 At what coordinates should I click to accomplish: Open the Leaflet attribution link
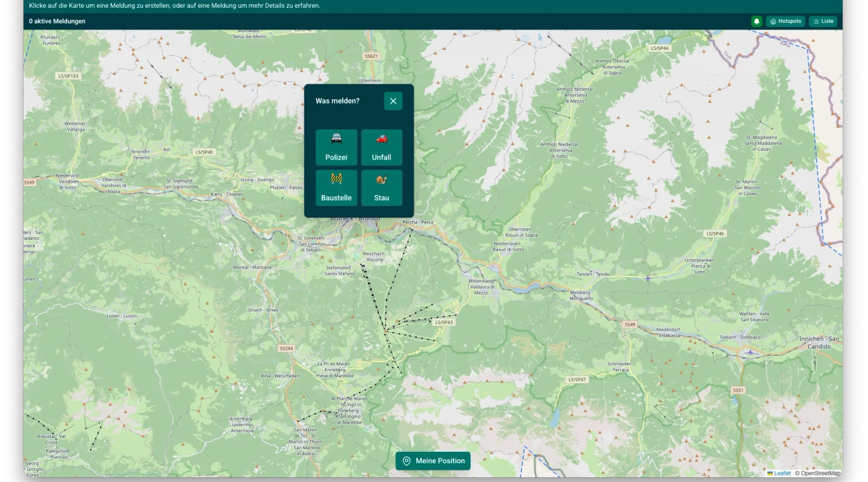coord(779,474)
